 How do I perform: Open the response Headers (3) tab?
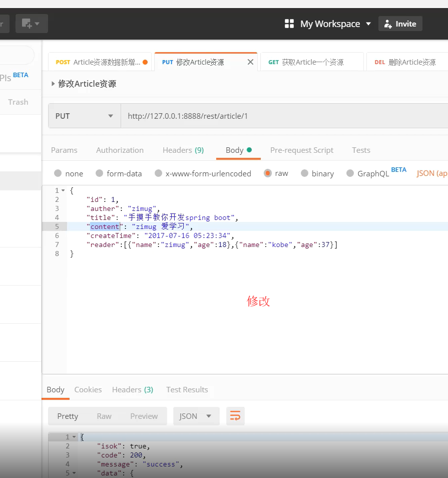[133, 390]
